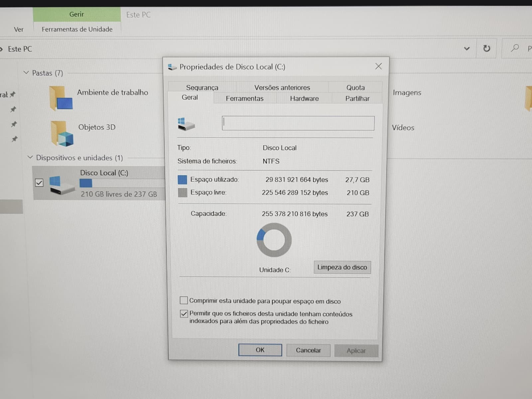Open the Quota tab

coord(355,87)
